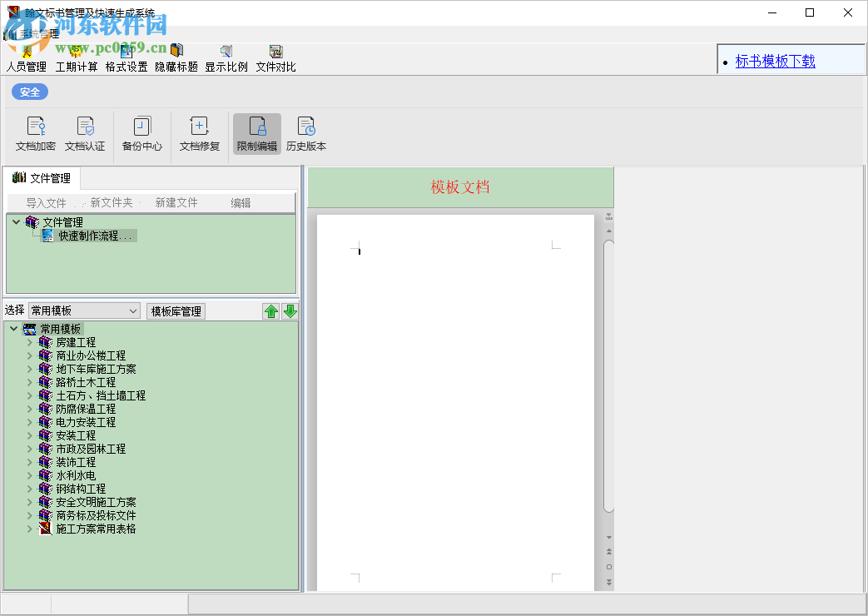The height and width of the screenshot is (616, 868).
Task: Select 快速制作流程... tree item
Action: 96,236
